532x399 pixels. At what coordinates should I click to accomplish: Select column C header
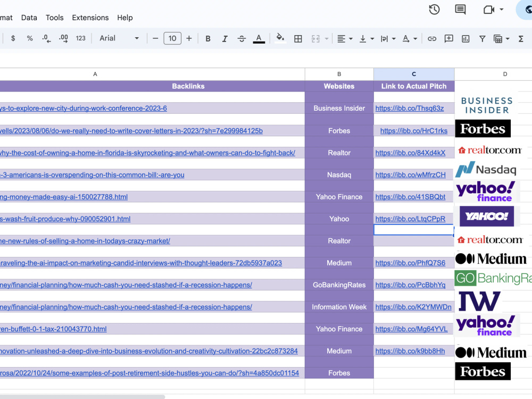(x=414, y=74)
